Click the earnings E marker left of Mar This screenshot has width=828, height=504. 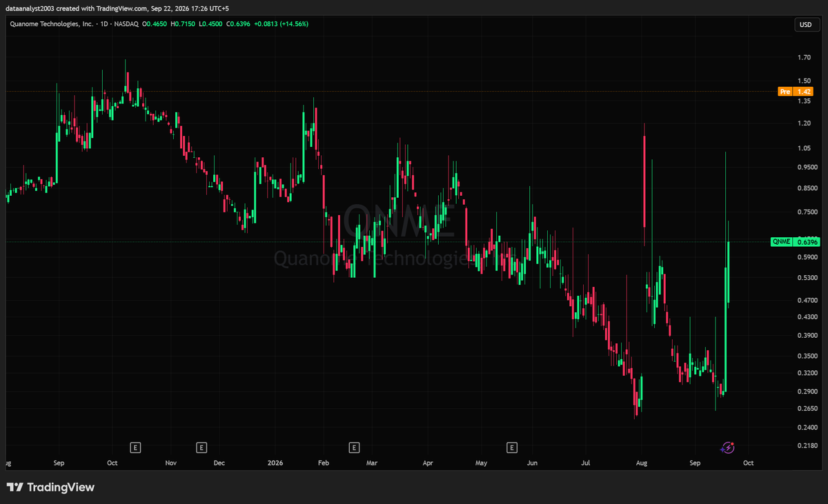click(x=354, y=447)
